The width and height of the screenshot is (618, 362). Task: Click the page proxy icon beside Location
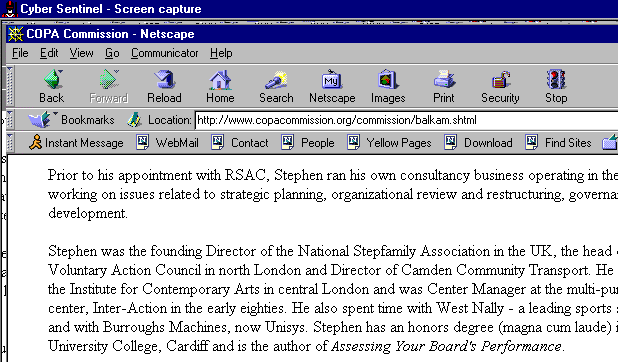[135, 119]
